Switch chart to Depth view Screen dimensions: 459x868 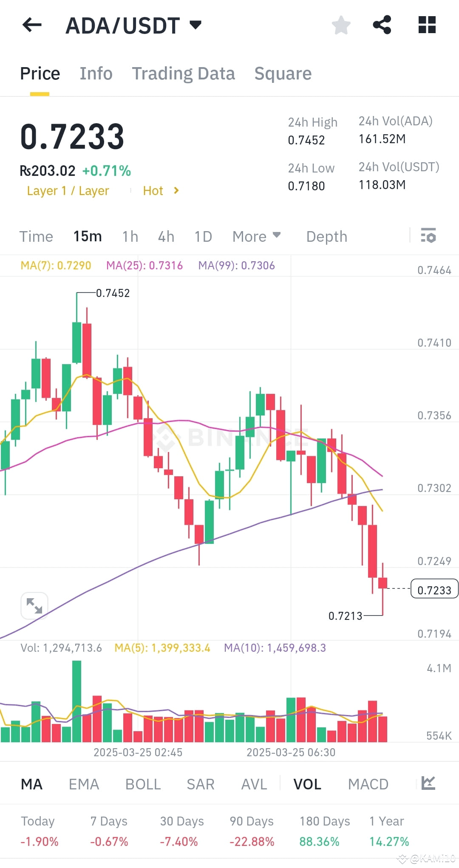pos(326,236)
